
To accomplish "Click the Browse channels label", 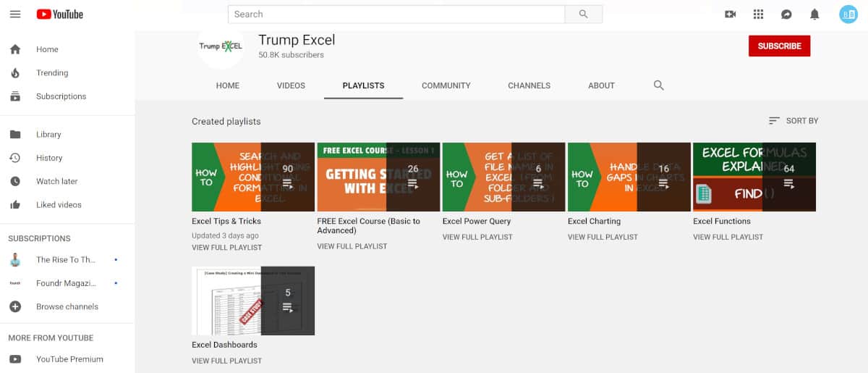I will (67, 306).
